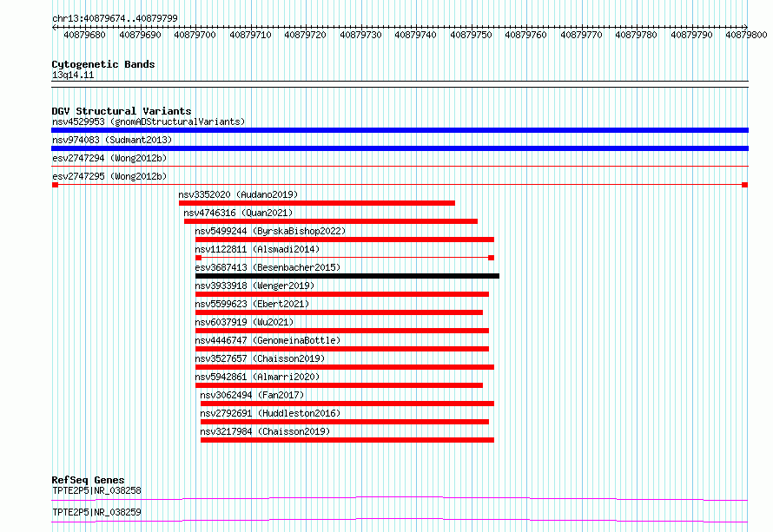
Task: Click the red bar under nsv5599623
Action: (x=340, y=312)
